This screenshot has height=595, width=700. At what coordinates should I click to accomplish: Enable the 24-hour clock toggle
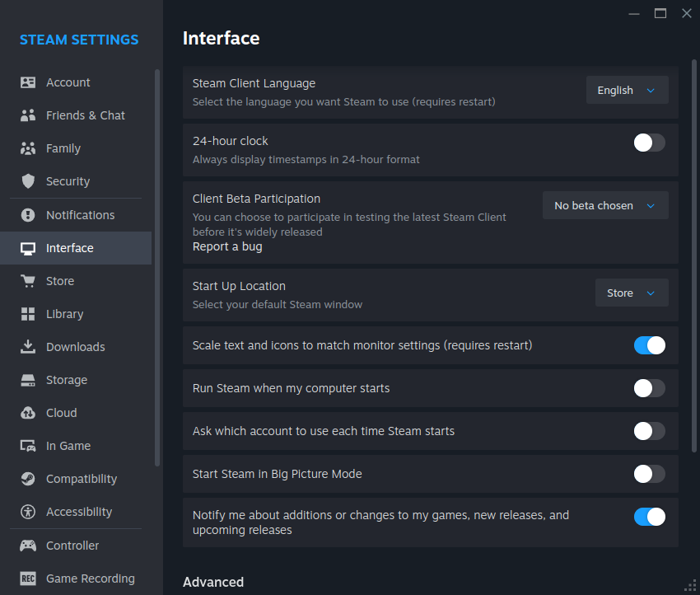click(x=649, y=143)
